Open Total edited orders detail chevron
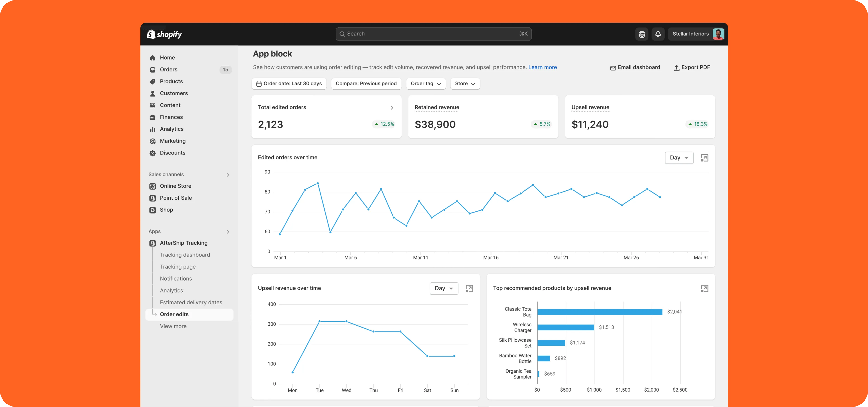Image resolution: width=868 pixels, height=407 pixels. click(392, 108)
